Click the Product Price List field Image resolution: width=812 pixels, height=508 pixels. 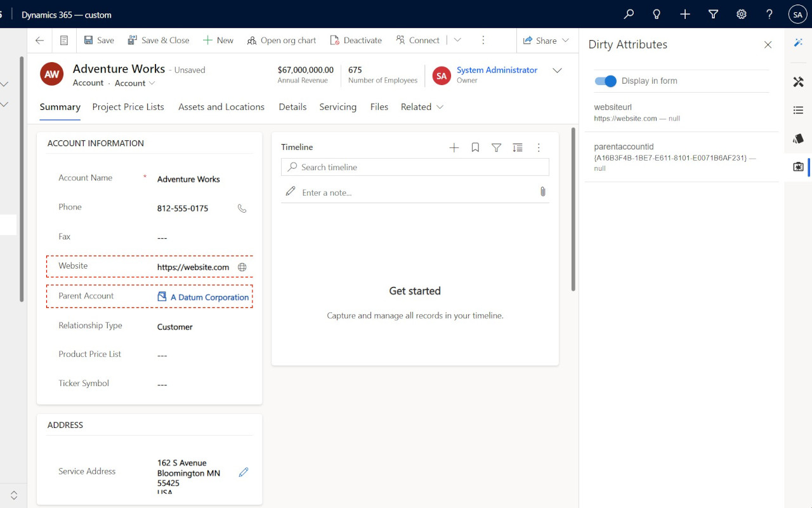coord(204,355)
